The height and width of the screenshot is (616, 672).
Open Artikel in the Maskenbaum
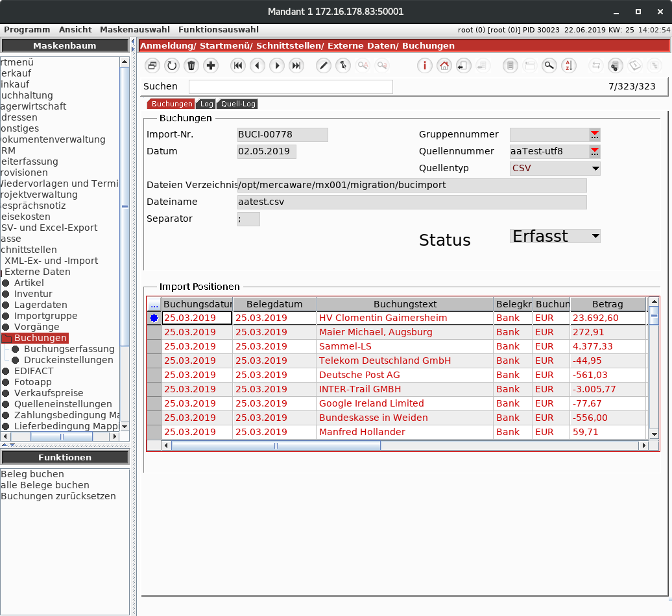[29, 283]
